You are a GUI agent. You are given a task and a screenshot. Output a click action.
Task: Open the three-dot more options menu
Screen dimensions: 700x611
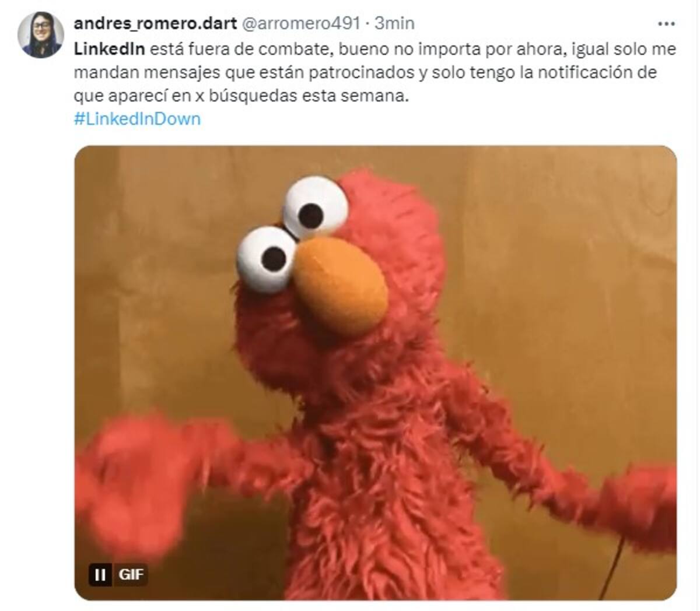pos(666,24)
